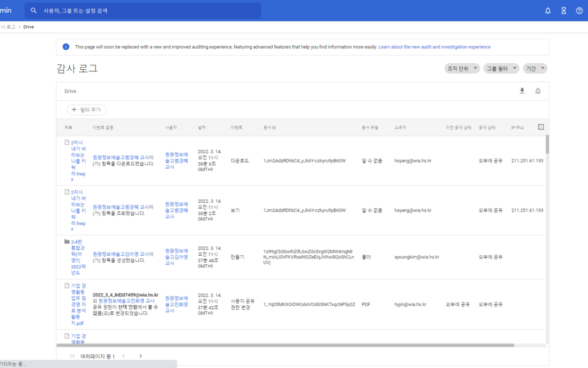The image size is (588, 368).
Task: Click the 이벤트 설명 column header
Action: [x=103, y=128]
